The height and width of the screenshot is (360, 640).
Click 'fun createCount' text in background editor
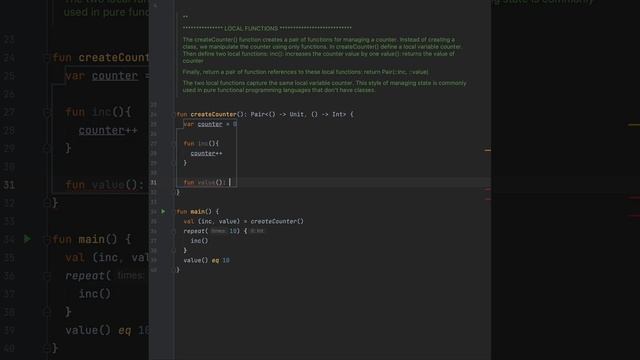101,58
